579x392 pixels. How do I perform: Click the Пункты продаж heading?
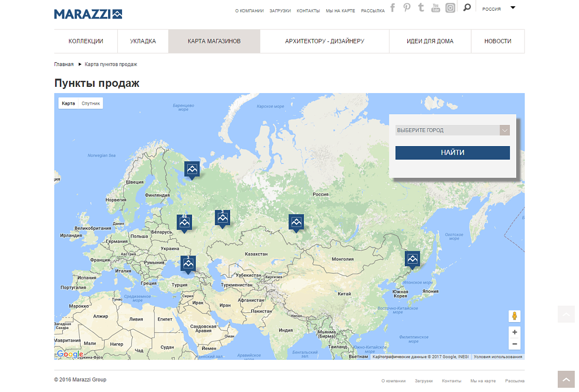[x=97, y=83]
